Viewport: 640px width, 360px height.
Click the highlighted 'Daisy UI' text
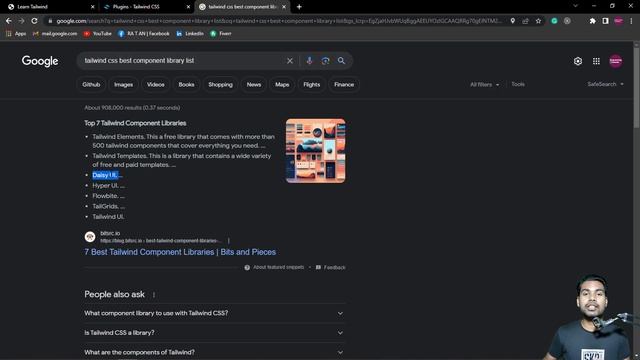pos(105,175)
